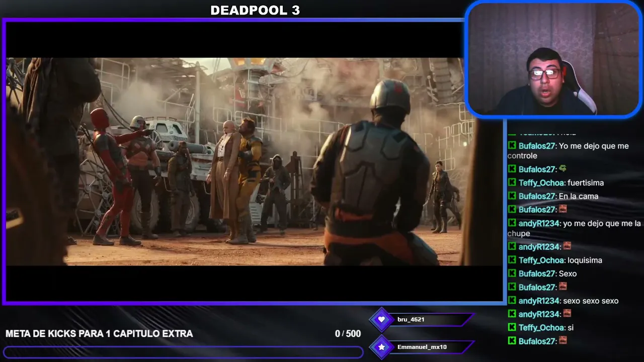Click the heart icon beside bru_4621
The image size is (644, 362).
click(381, 319)
